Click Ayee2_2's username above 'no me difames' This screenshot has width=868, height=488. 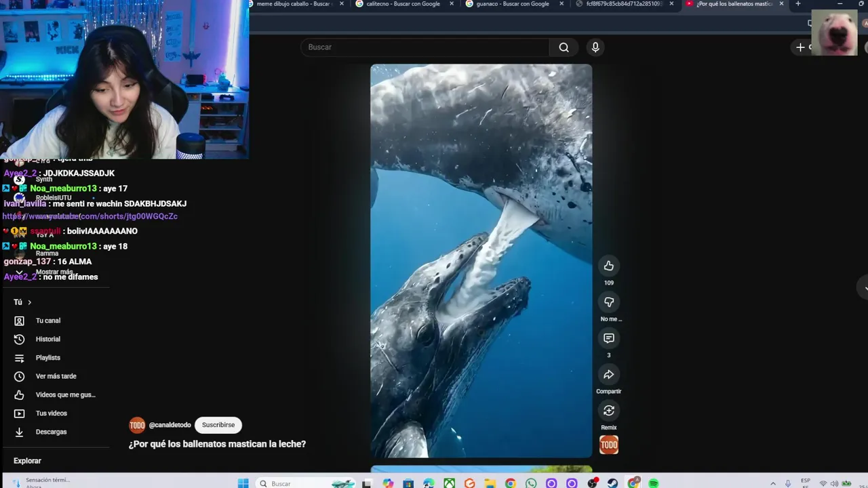[x=20, y=277]
